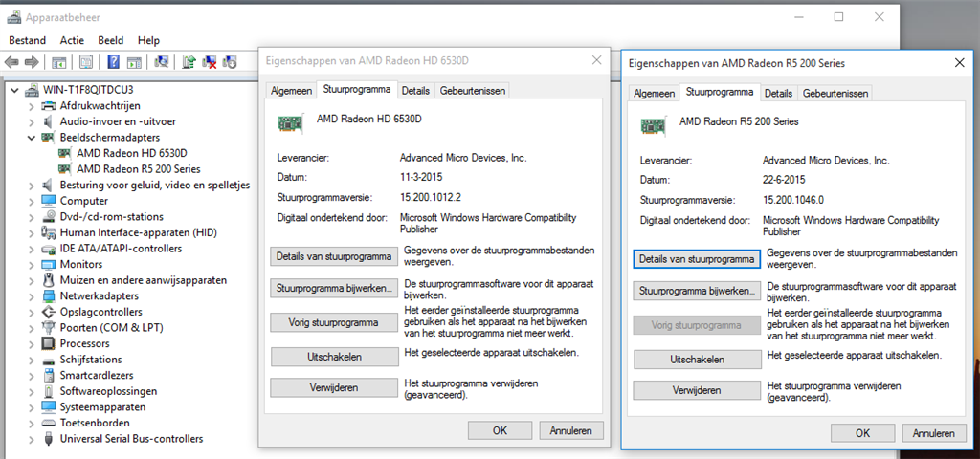Select the Monitors category in tree
980x459 pixels.
81,264
